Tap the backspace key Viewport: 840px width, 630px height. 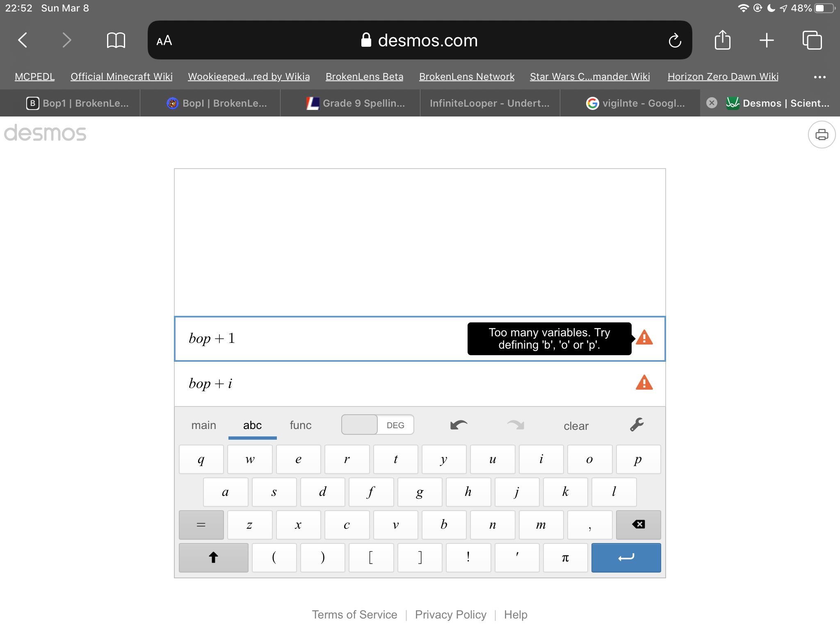638,525
